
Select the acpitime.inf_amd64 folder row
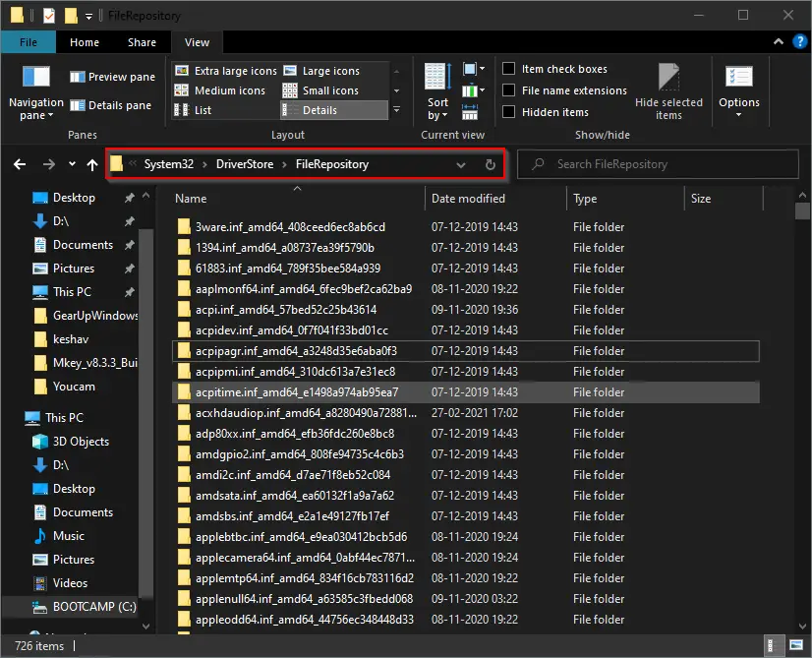pos(466,392)
